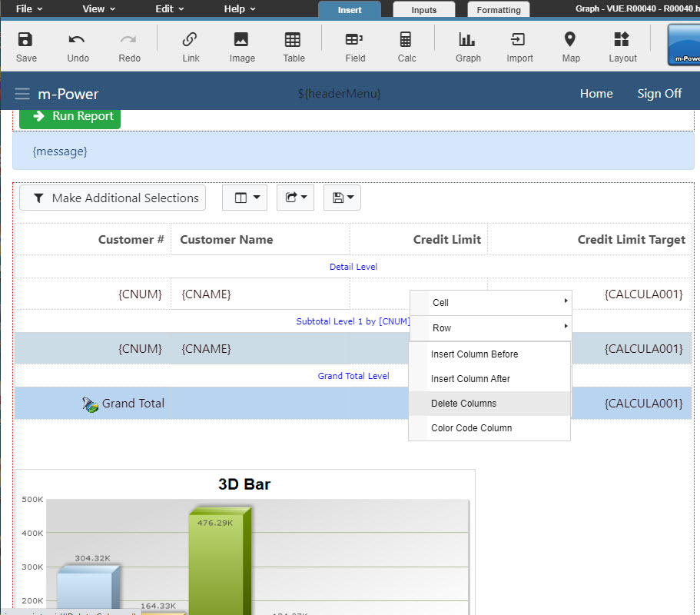Click the {message} placeholder area
This screenshot has height=615, width=700.
[353, 151]
